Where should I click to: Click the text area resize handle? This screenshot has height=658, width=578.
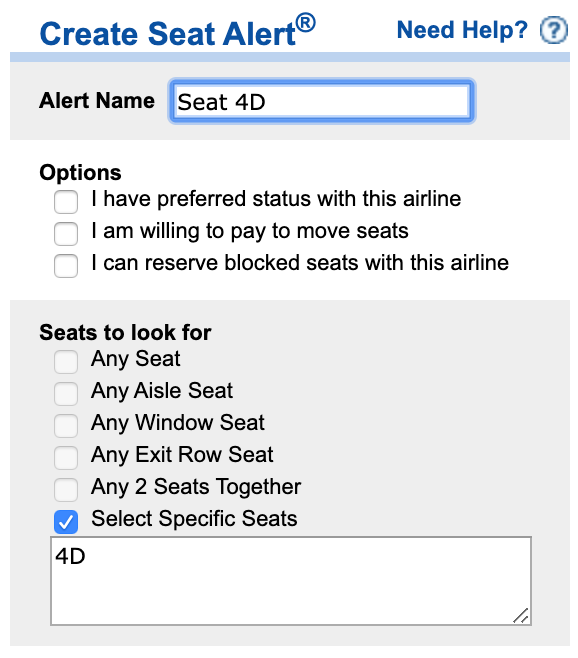521,616
